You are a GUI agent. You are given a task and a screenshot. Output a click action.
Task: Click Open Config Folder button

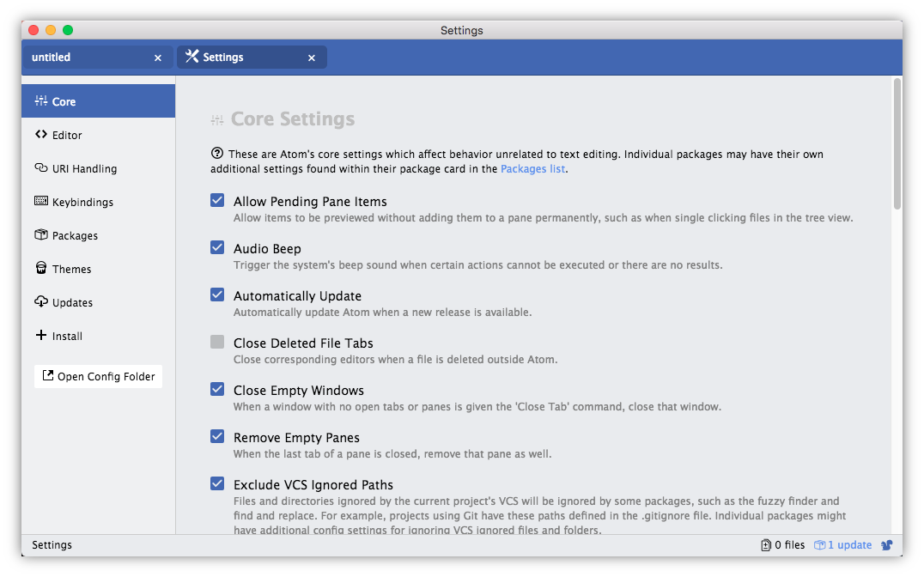[99, 377]
